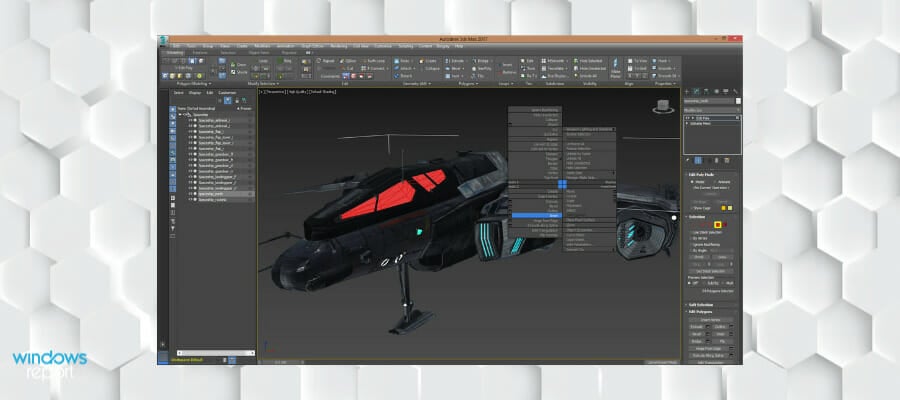The width and height of the screenshot is (900, 400).
Task: Click Insert Vertex button in Edit Polygons
Action: (711, 320)
